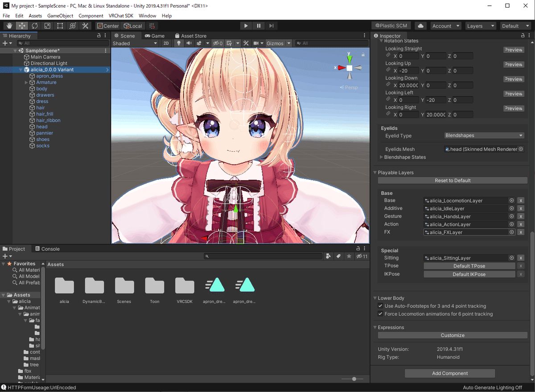The width and height of the screenshot is (535, 392).
Task: Click the orientation gizmo in Scene view
Action: click(x=350, y=67)
